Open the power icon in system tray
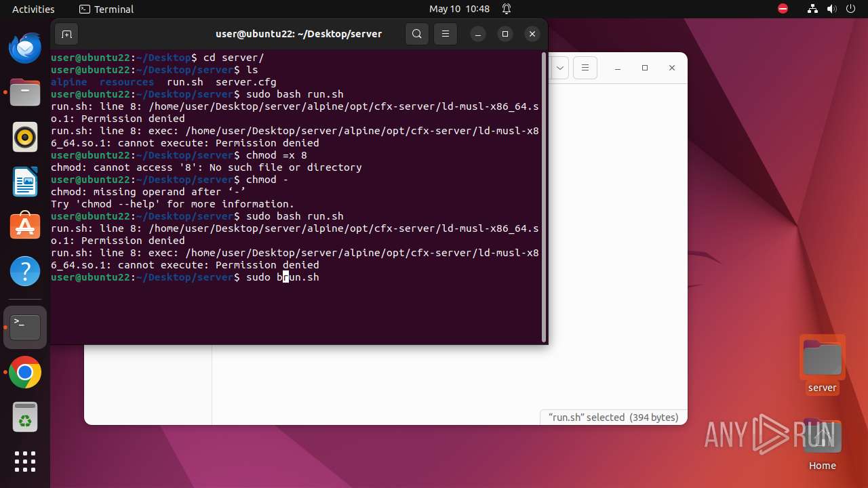Screen dimensions: 868x488 [x=851, y=9]
